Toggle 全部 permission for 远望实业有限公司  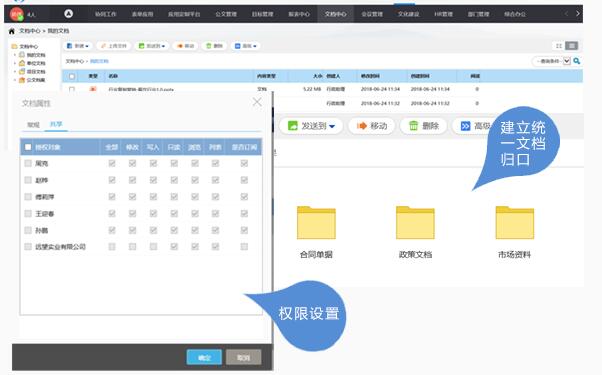[x=112, y=247]
